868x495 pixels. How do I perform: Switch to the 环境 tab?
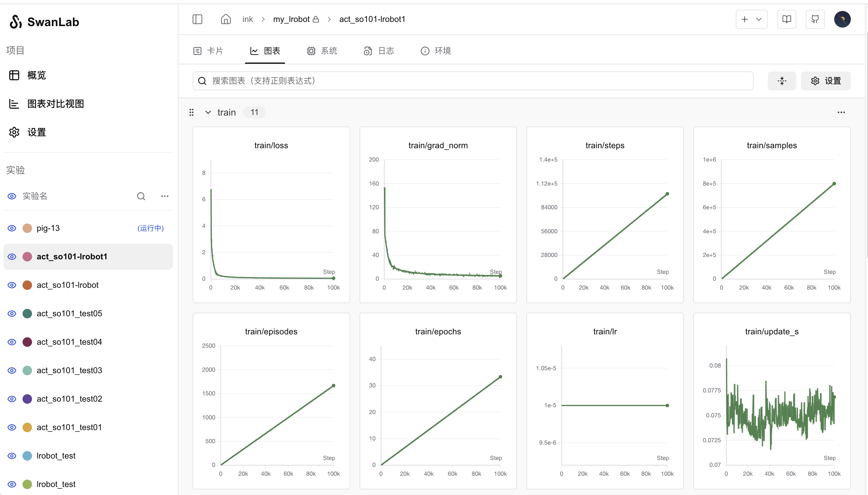[x=435, y=51]
